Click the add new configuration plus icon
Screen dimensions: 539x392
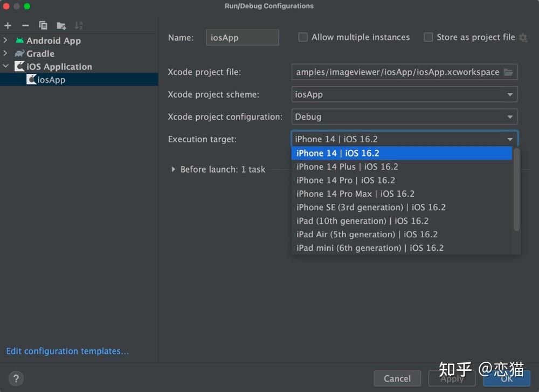pos(8,25)
